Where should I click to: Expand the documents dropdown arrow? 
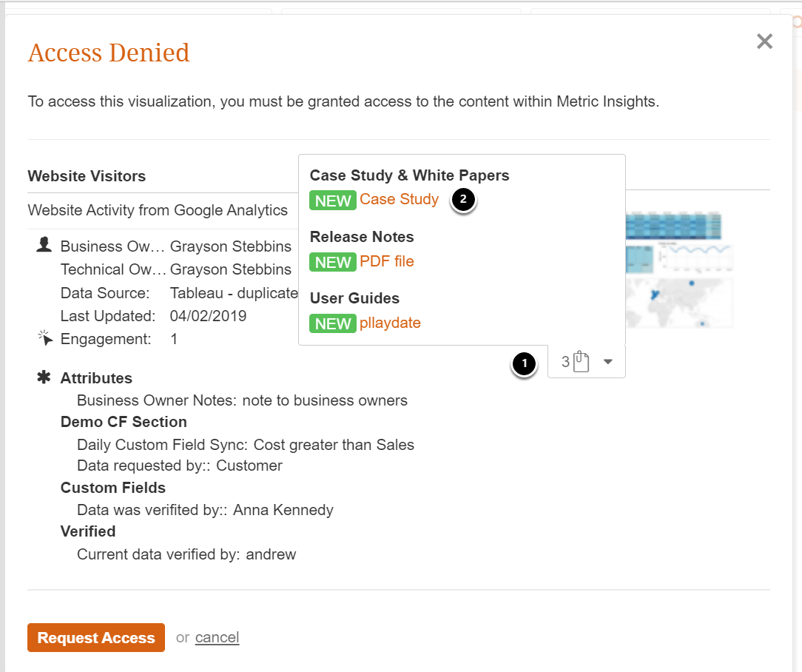pyautogui.click(x=608, y=362)
